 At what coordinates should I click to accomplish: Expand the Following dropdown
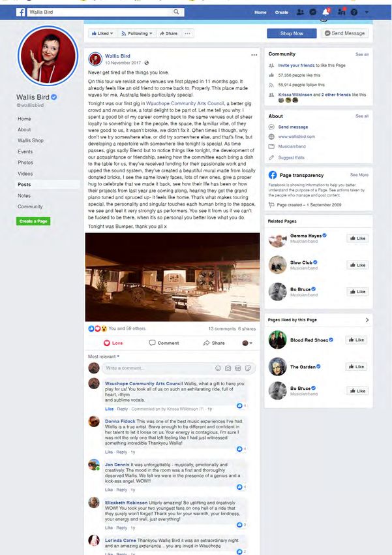[136, 33]
